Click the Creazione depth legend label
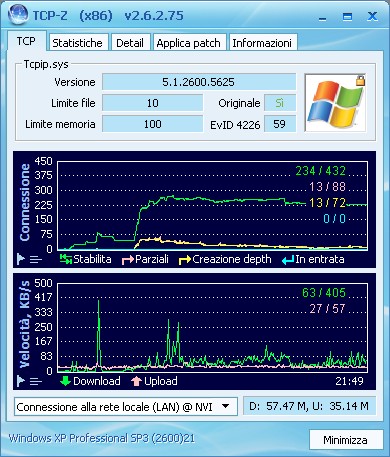Screen dimensions: 390x457 point(232,259)
